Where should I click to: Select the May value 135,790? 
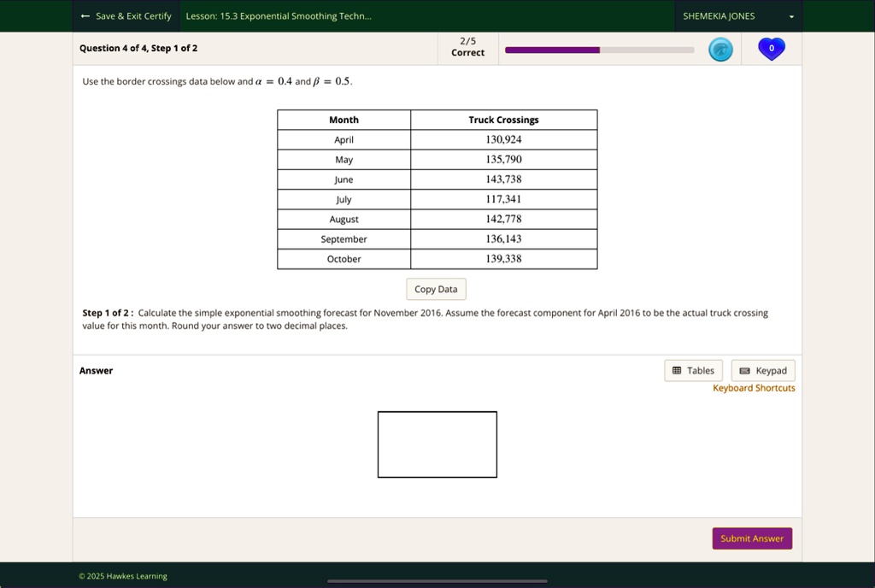[x=503, y=160]
